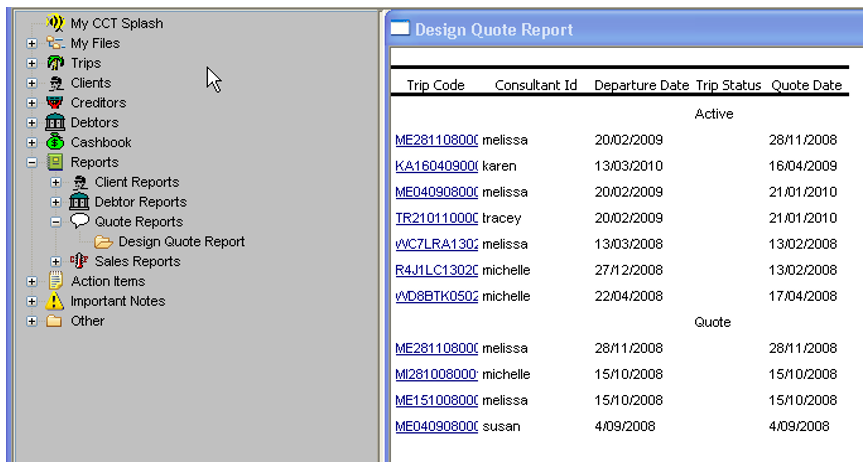Click the 27/12/2008 departure date cell

pos(628,270)
